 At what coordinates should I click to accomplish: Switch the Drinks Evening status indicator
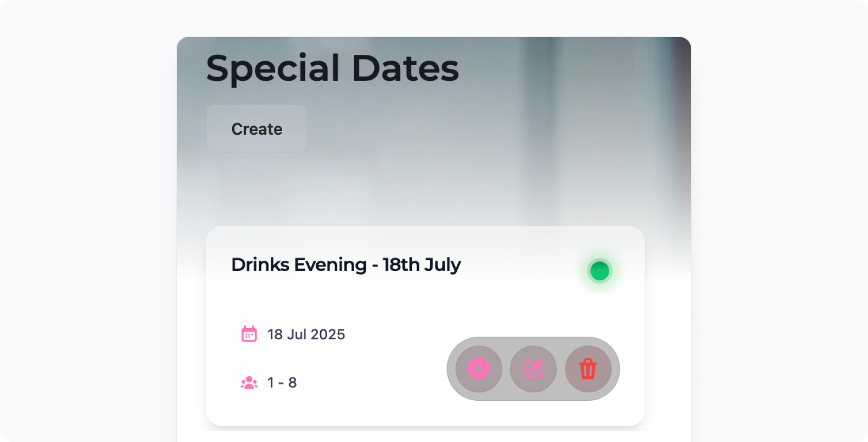pos(599,271)
